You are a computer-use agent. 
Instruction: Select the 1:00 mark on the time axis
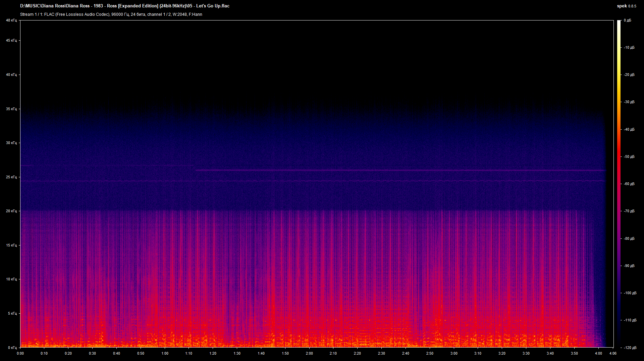(165, 353)
